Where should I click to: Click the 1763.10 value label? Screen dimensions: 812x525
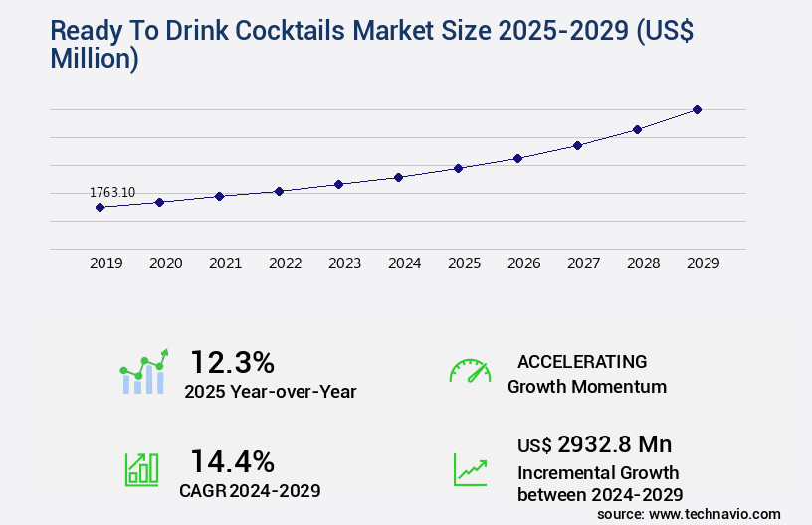tap(112, 192)
